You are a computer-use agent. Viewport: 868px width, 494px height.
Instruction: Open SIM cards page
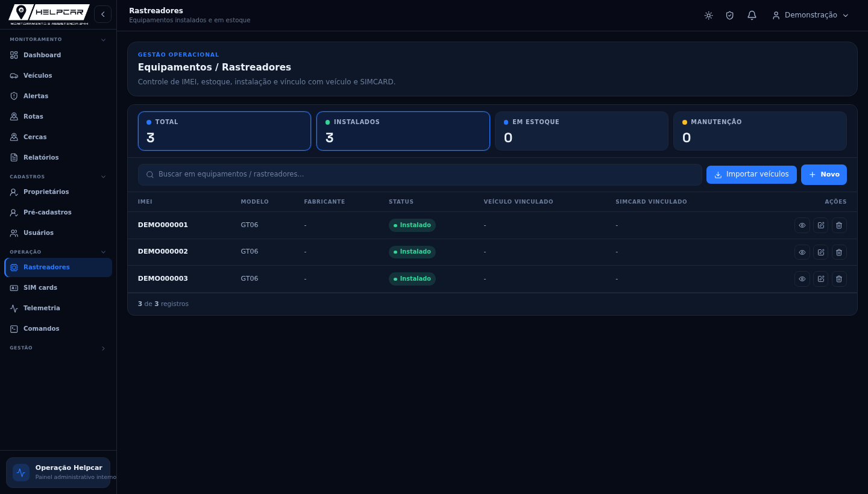click(58, 287)
